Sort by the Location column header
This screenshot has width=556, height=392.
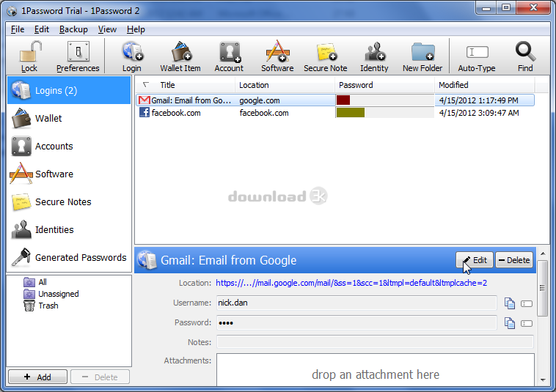285,85
